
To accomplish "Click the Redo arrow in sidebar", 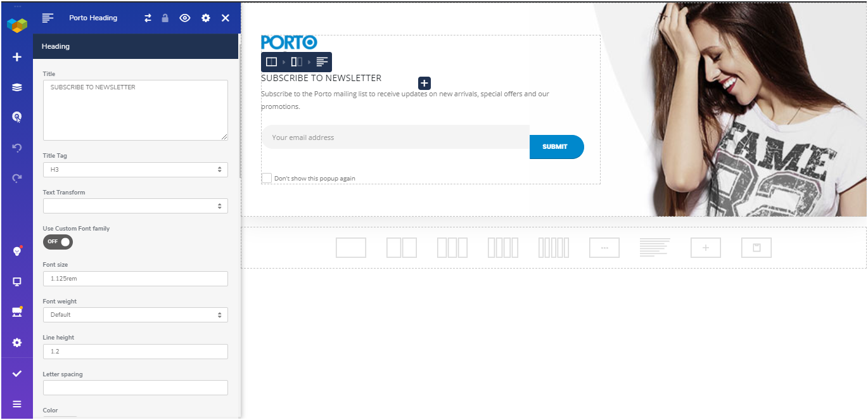I will (x=17, y=178).
